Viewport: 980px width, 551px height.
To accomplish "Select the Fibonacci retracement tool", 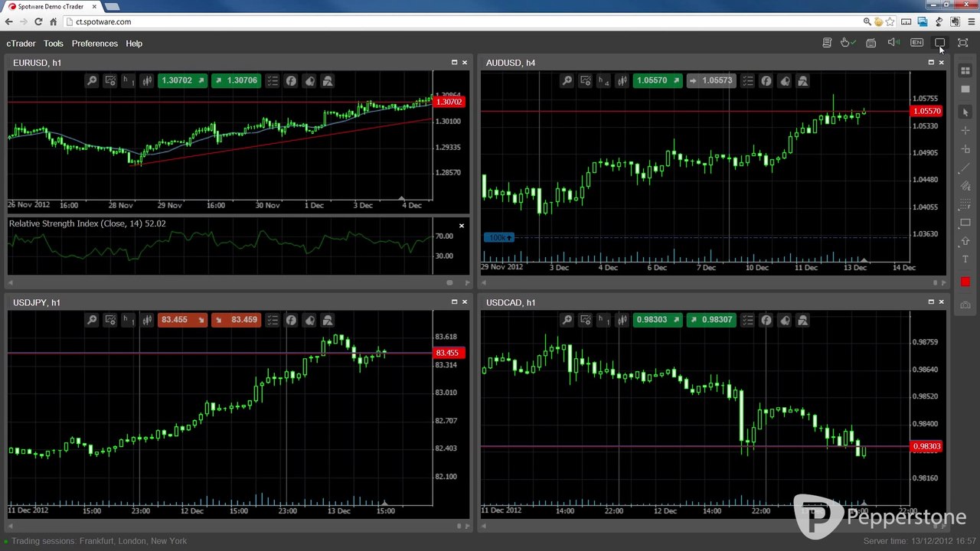I will (965, 205).
